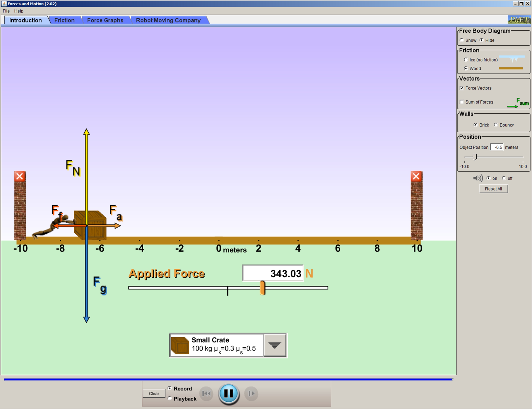Uncheck the Force Vectors checkbox
This screenshot has width=532, height=409.
pyautogui.click(x=462, y=88)
